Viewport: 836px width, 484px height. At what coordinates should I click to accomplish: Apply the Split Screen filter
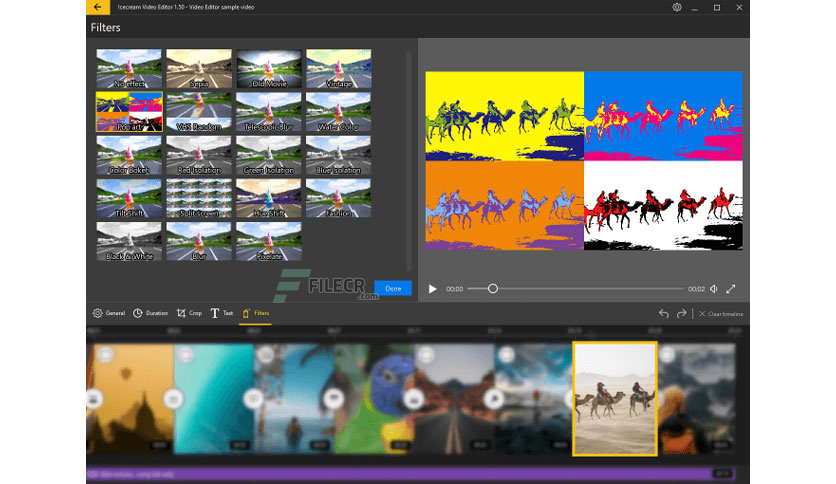coord(199,198)
